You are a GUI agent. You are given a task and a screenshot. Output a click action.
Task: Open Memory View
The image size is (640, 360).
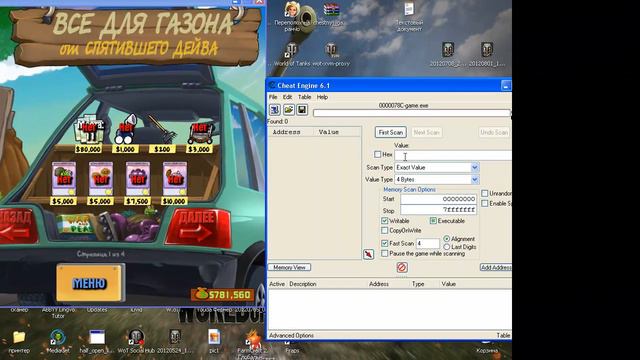[289, 267]
